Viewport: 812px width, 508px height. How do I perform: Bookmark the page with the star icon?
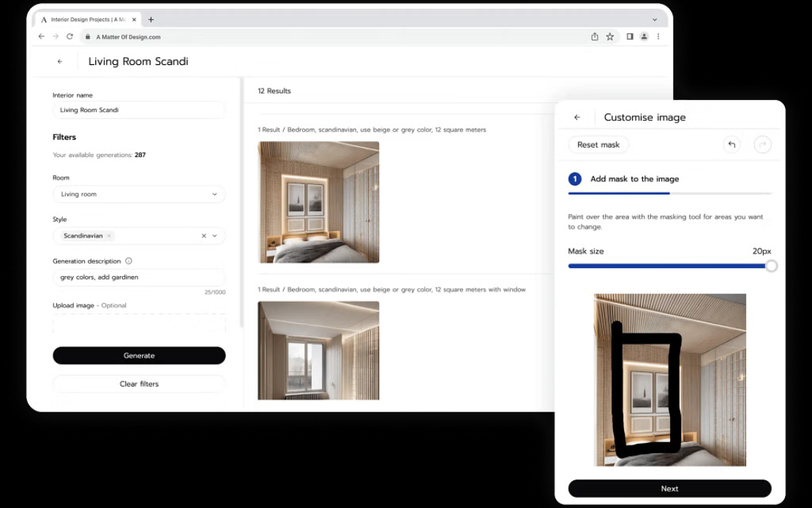610,37
